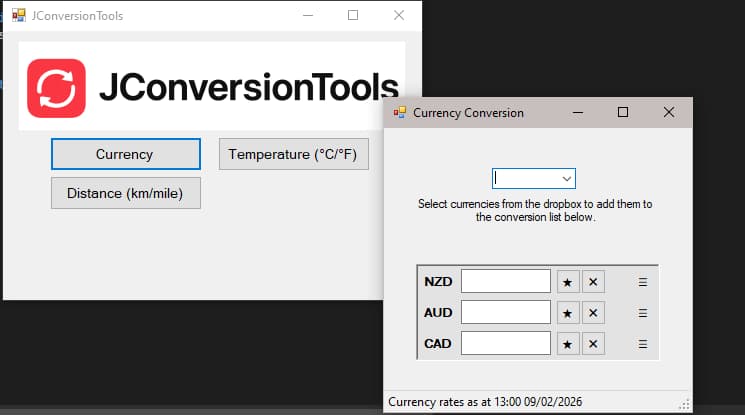Click the AUD row hamburger handle
The width and height of the screenshot is (745, 415).
tap(643, 313)
